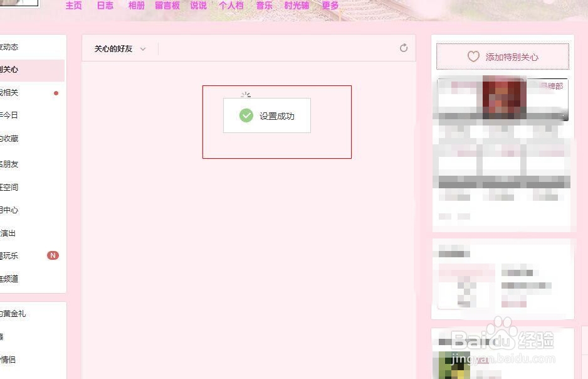Open the 说说 tab at the top

tap(199, 5)
